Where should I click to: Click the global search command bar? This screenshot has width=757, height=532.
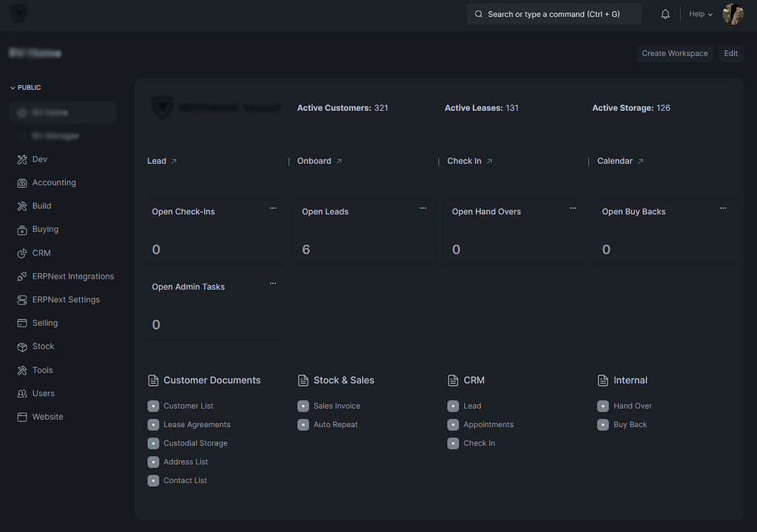[554, 13]
